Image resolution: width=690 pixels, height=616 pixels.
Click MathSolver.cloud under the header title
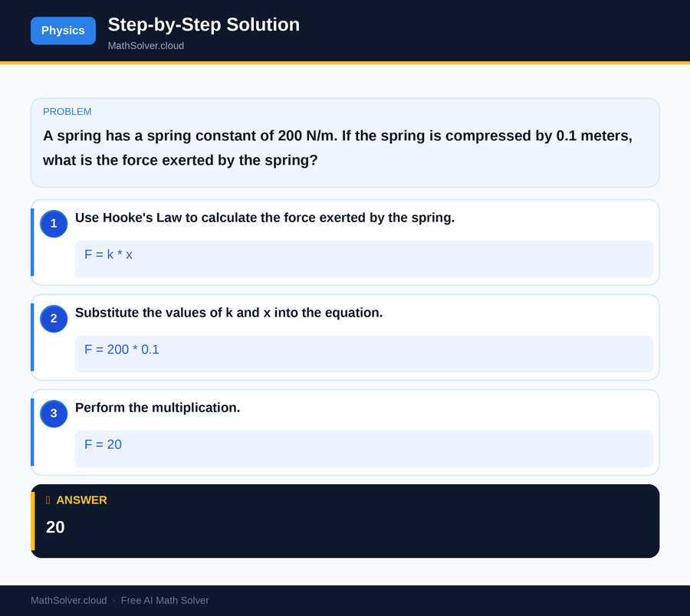(x=146, y=46)
